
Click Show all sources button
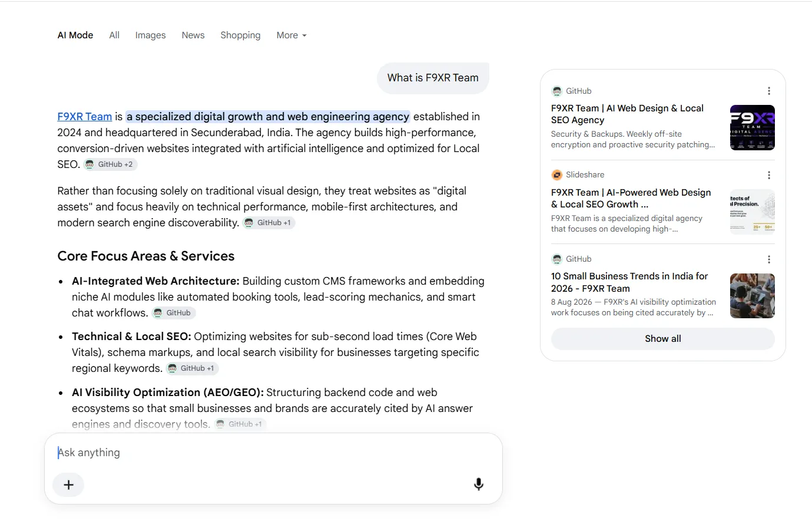click(662, 339)
